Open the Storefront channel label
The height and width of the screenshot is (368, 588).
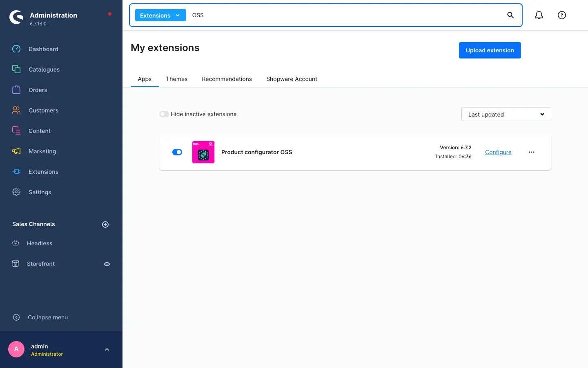pyautogui.click(x=41, y=264)
